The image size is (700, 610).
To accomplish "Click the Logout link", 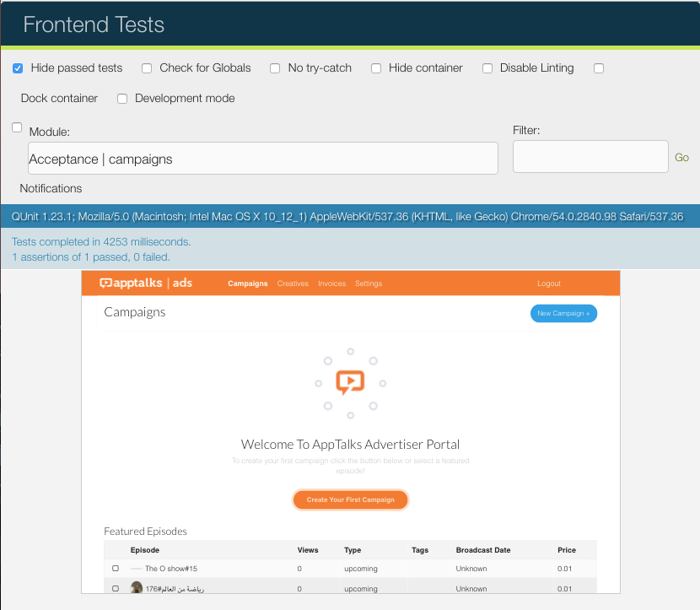I will pos(548,283).
